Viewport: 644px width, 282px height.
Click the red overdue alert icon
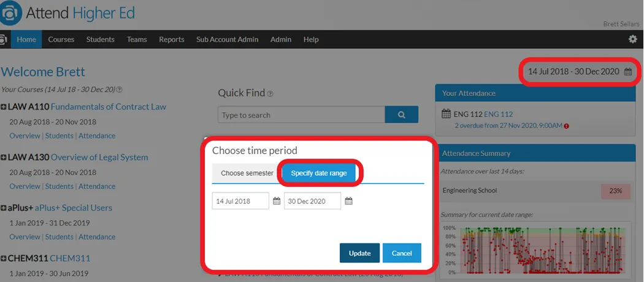[566, 126]
